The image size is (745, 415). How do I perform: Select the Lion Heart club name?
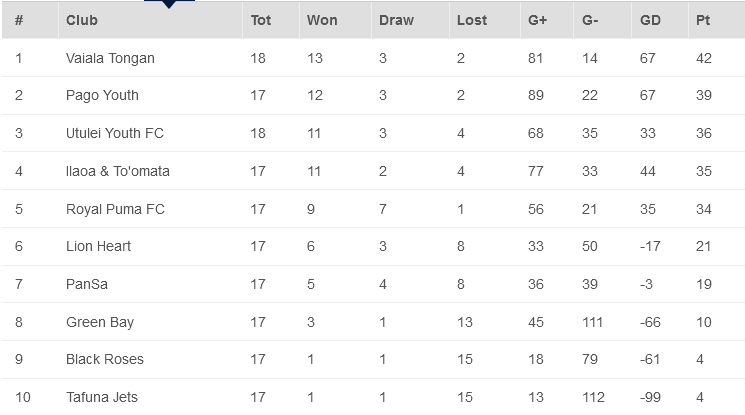tap(98, 246)
